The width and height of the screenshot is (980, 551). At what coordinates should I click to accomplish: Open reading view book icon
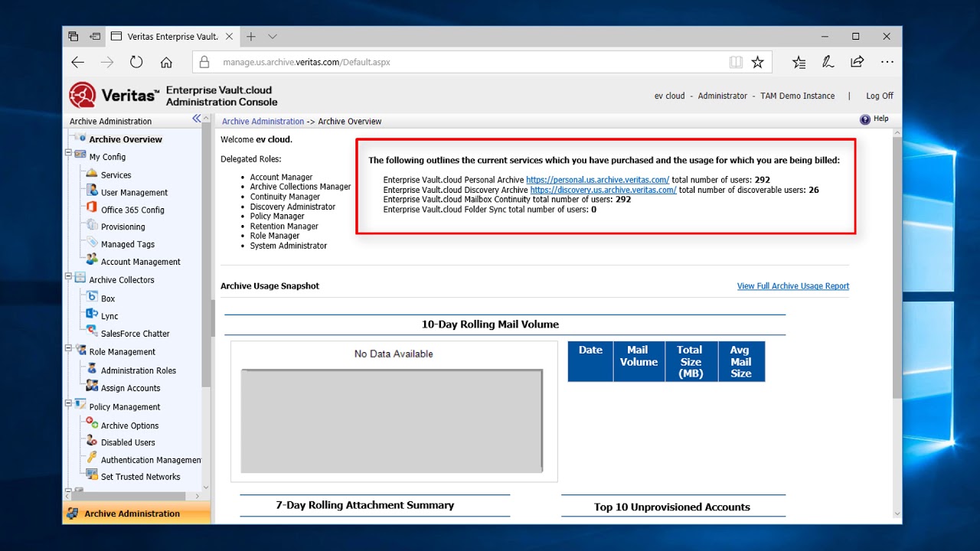pyautogui.click(x=736, y=62)
